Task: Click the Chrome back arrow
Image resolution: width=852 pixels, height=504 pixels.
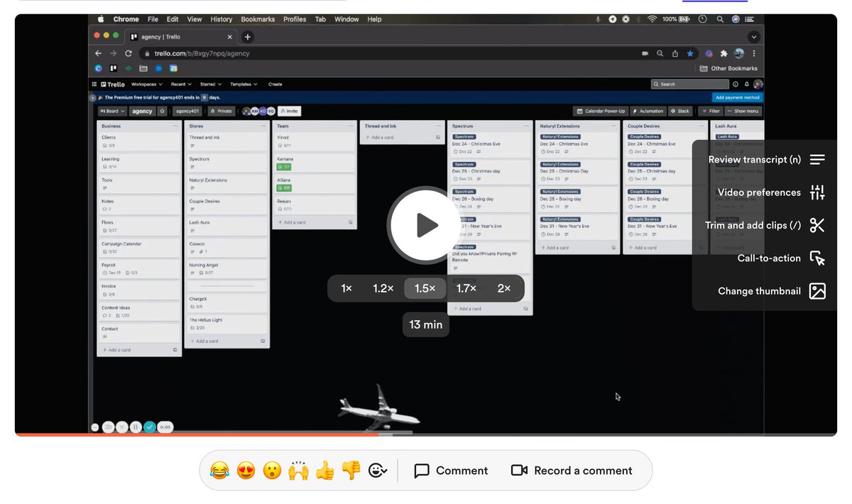Action: (x=99, y=53)
